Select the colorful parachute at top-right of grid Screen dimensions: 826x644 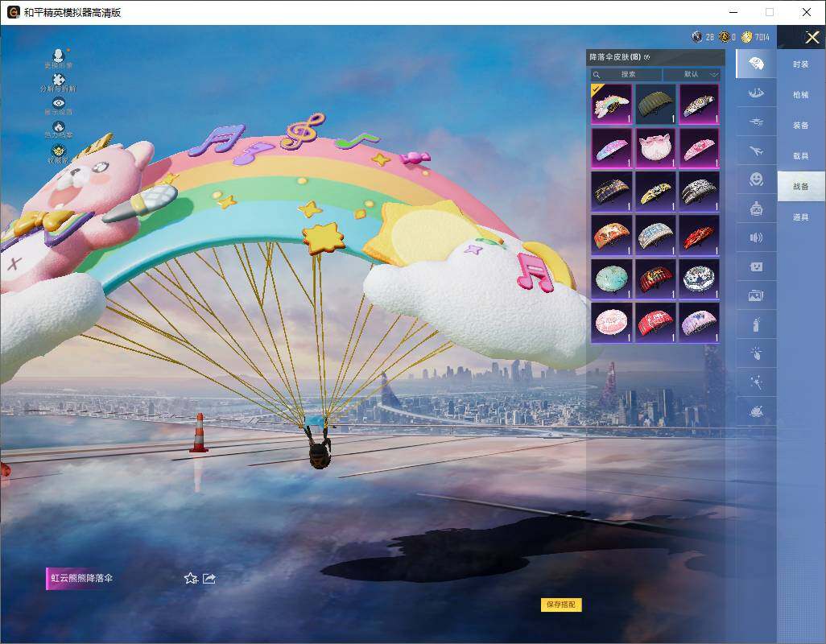(x=699, y=105)
